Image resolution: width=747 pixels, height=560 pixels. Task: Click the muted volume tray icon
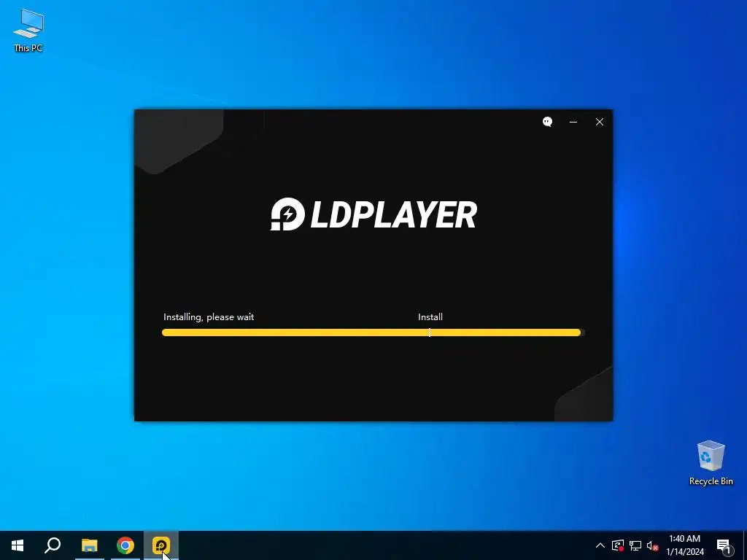pos(652,545)
